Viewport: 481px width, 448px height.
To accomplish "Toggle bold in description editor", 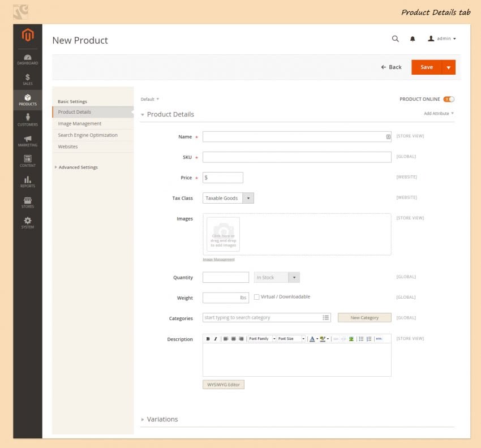I will pyautogui.click(x=208, y=339).
